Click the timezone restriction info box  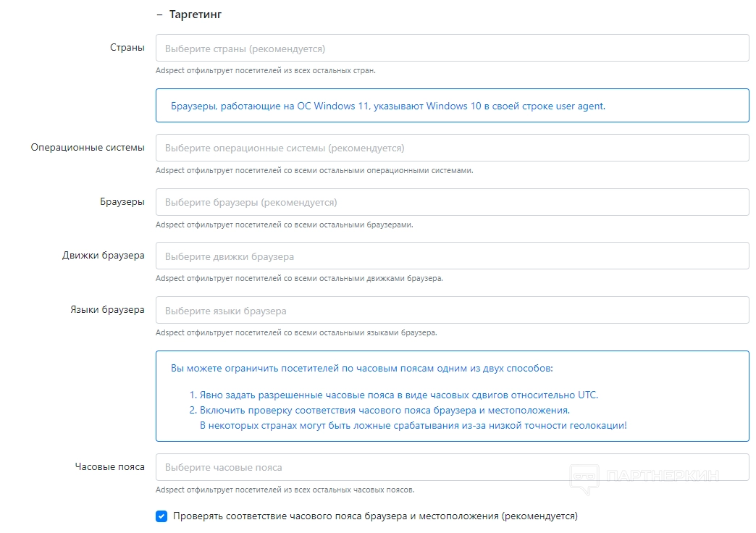452,396
